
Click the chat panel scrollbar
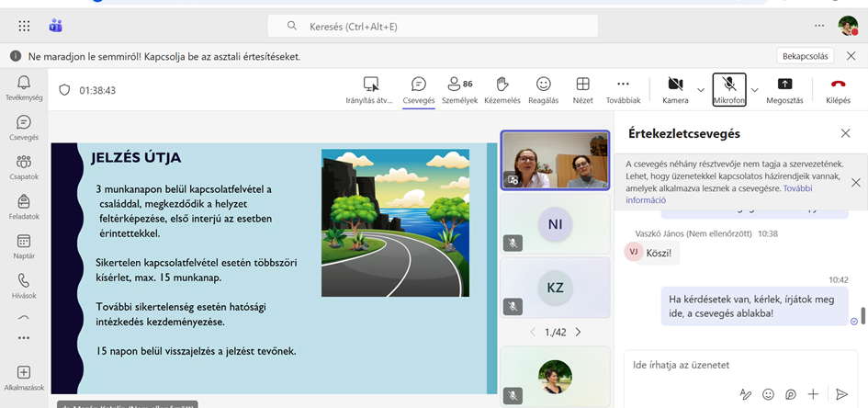tap(862, 316)
